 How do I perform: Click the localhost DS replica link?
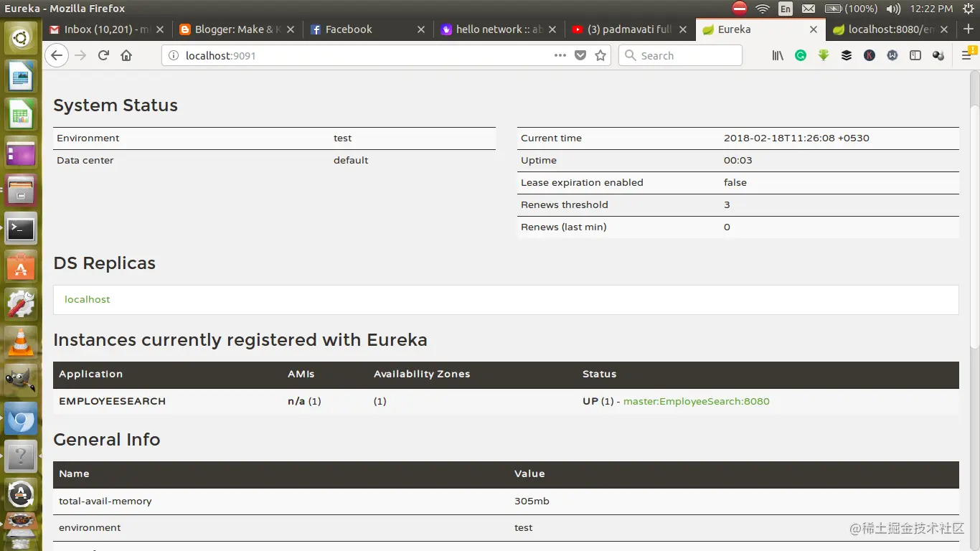(x=88, y=299)
